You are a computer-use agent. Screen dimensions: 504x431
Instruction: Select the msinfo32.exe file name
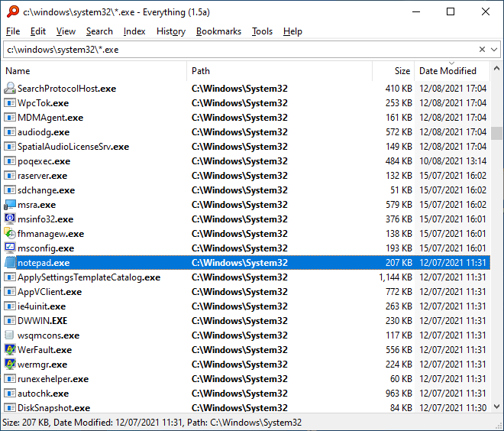point(45,219)
